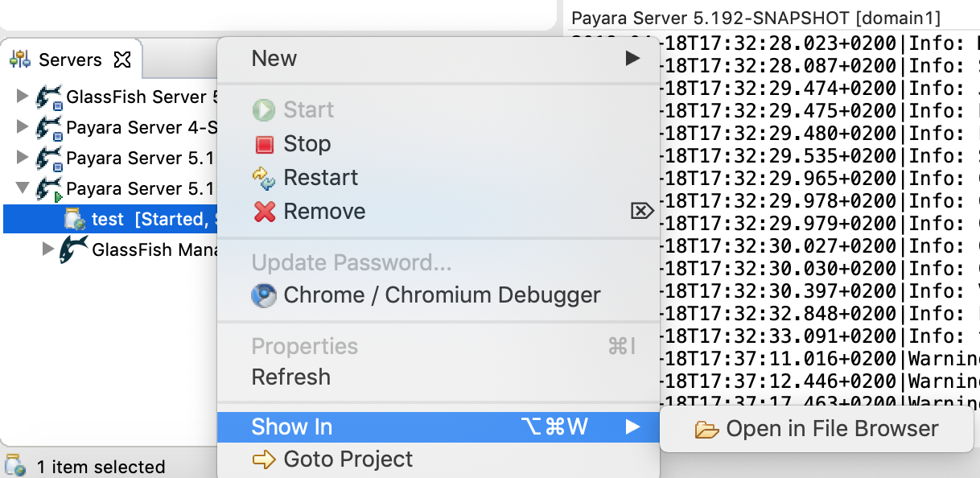Click the GlassFish Management fish icon

[x=74, y=249]
